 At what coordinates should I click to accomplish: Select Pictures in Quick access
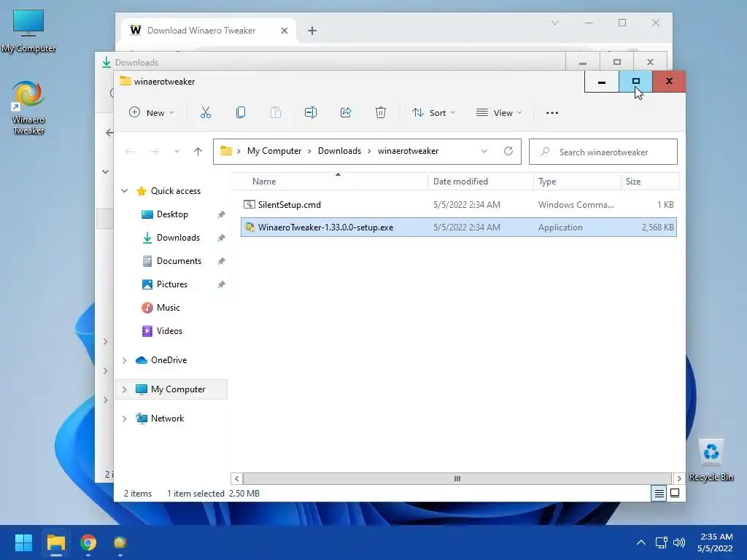point(172,284)
